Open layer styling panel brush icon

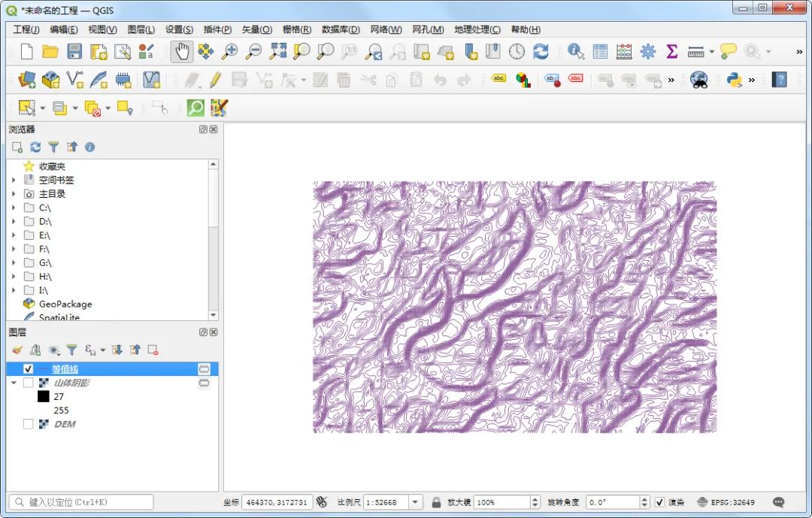(x=17, y=350)
